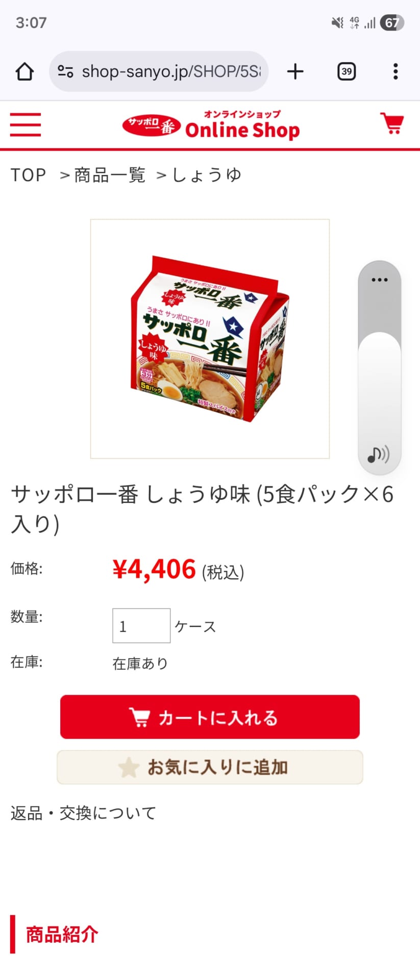Image resolution: width=420 pixels, height=980 pixels.
Task: Tap the ramen product image
Action: point(210,339)
